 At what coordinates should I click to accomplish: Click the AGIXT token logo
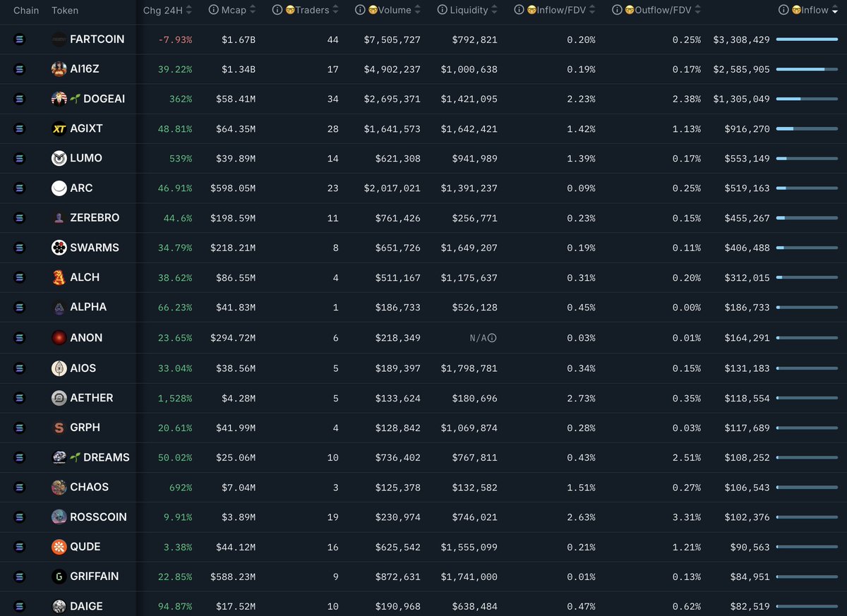[x=59, y=128]
